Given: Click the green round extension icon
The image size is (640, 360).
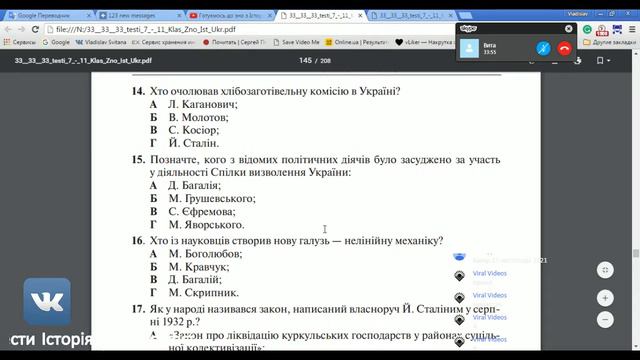Looking at the screenshot, I should tap(587, 29).
